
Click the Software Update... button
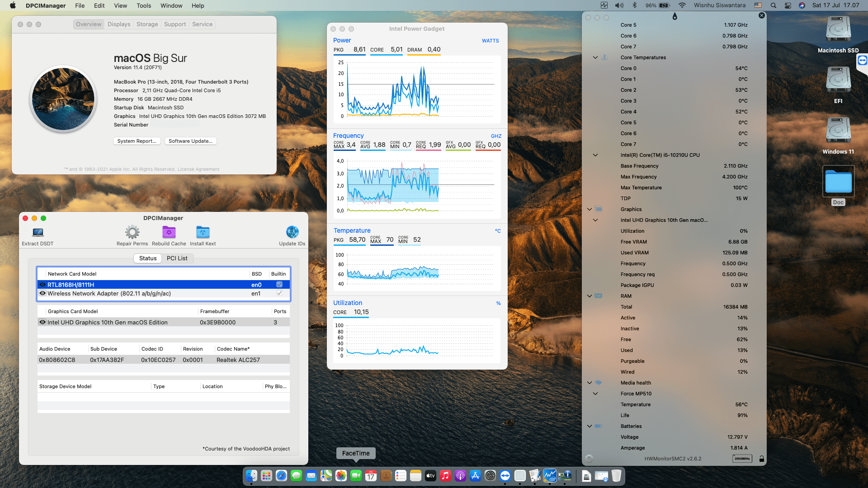tap(191, 141)
